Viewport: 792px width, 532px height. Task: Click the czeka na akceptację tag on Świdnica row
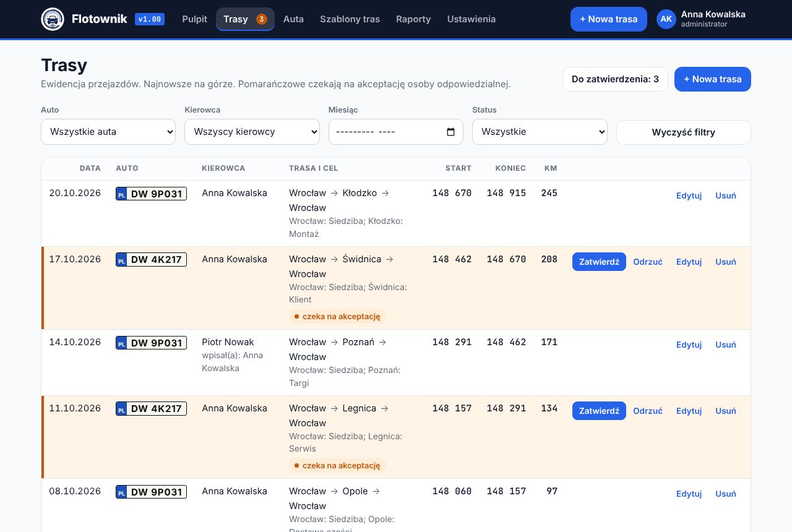(337, 316)
